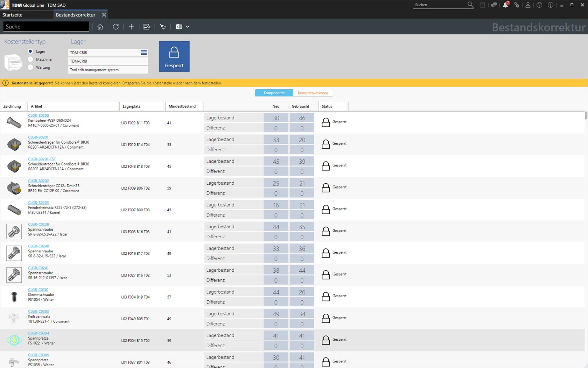588x368 pixels.
Task: Open the Lager TDM-CRIB selection list
Action: pos(144,53)
